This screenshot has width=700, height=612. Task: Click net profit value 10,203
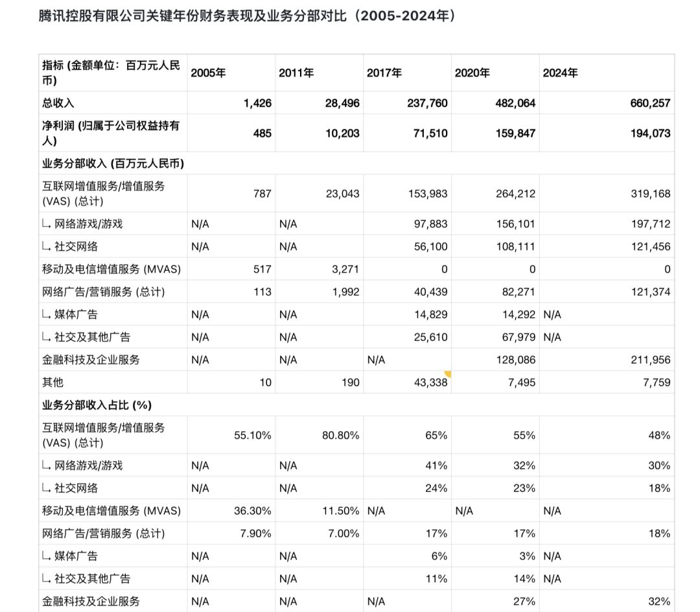(x=342, y=133)
